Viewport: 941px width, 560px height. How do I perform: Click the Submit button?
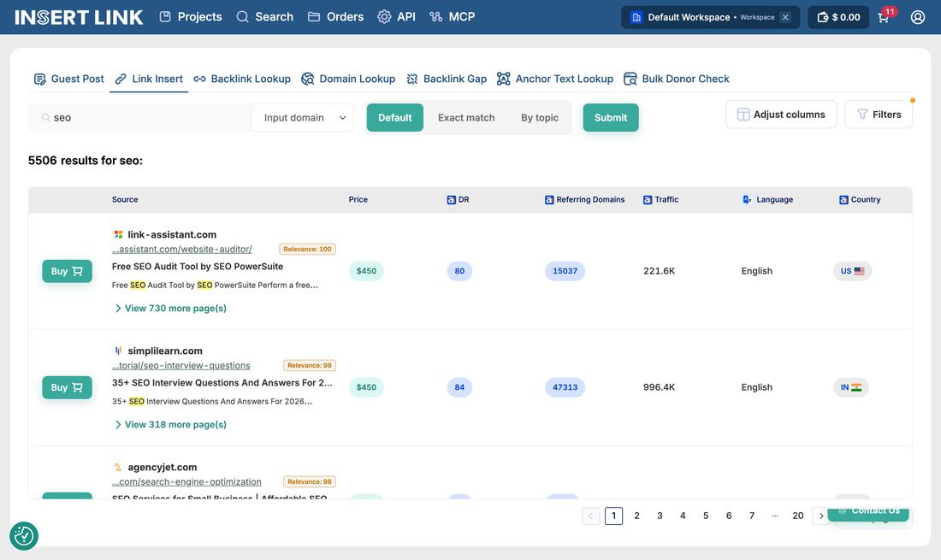[611, 117]
